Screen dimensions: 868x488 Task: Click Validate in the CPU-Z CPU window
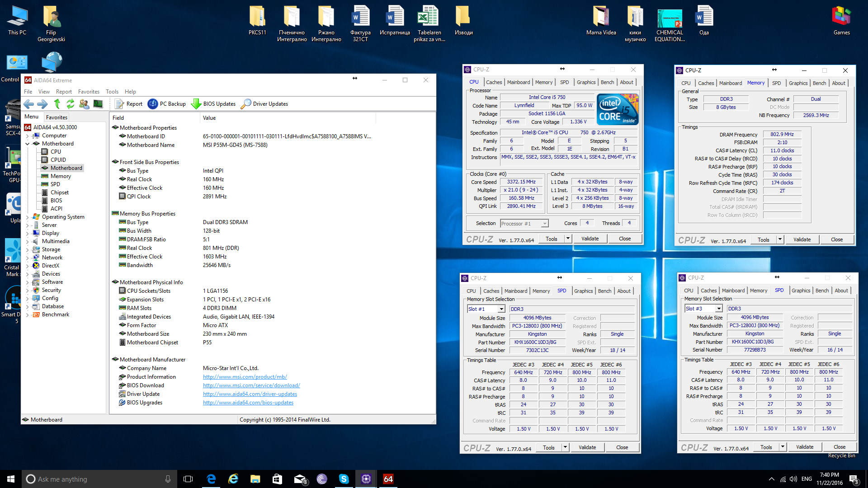pos(590,239)
